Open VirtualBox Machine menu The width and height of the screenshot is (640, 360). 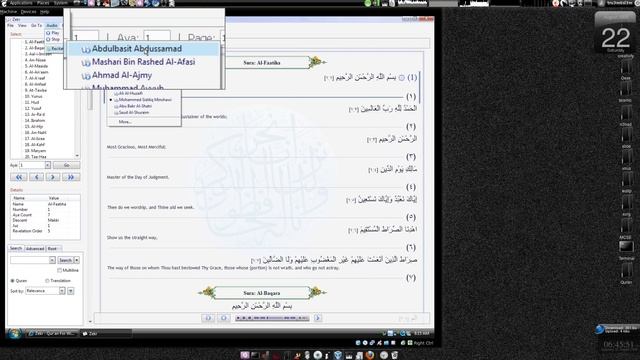click(x=8, y=12)
